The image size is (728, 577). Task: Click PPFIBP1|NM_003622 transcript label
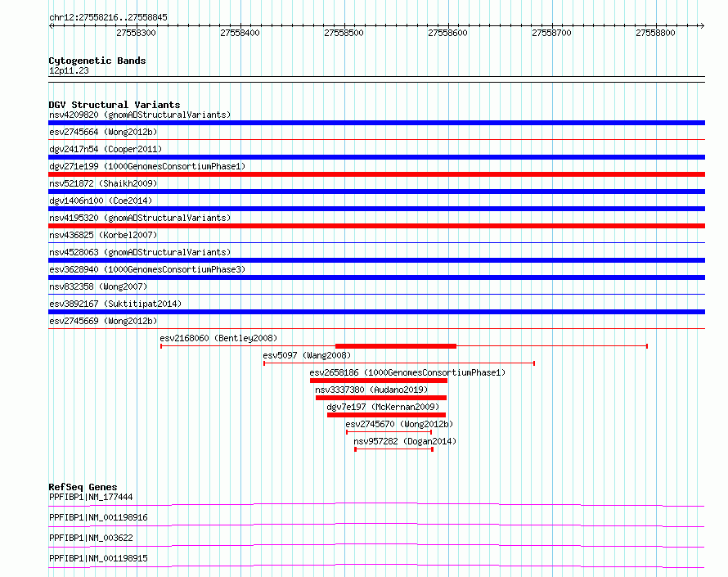click(91, 538)
